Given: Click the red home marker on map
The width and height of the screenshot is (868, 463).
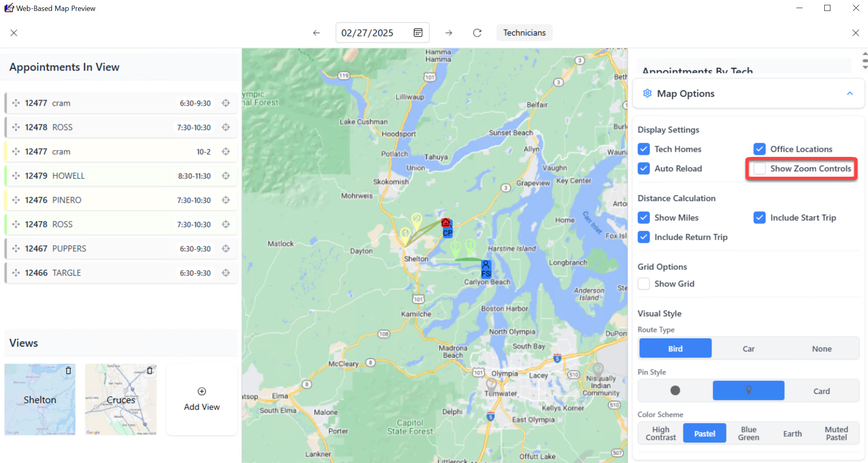Looking at the screenshot, I should pyautogui.click(x=446, y=222).
